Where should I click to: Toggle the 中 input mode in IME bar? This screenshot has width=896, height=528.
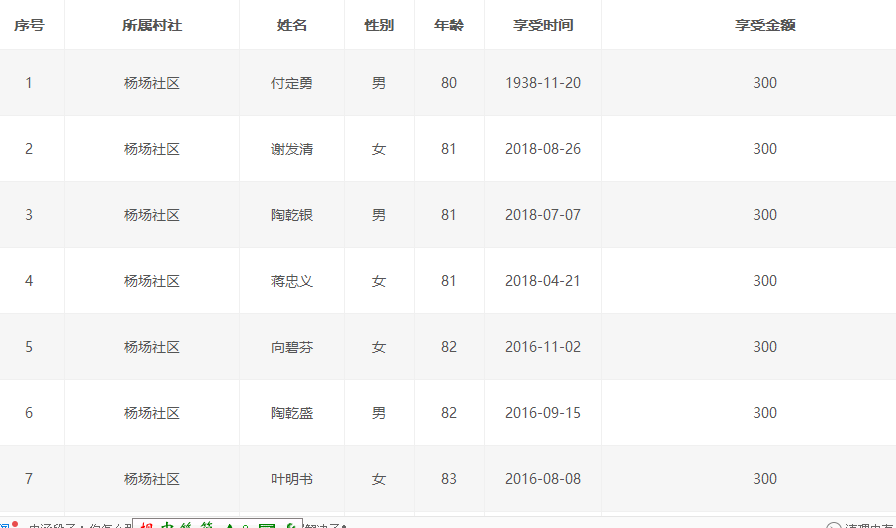[168, 524]
